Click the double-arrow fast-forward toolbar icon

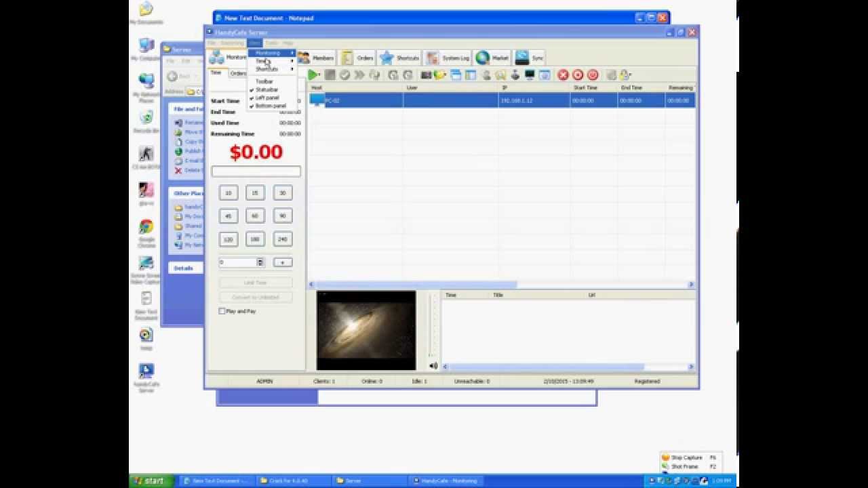tap(359, 75)
